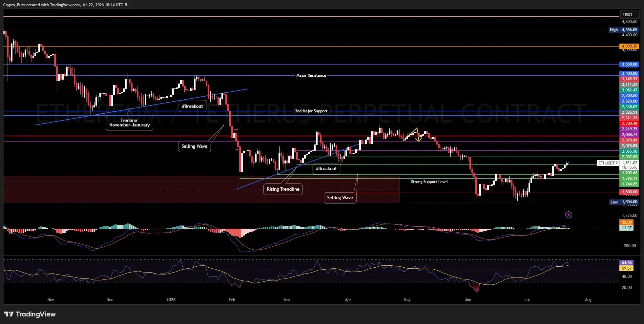Click the green 2,007.09 price tag
The width and height of the screenshot is (644, 324).
click(629, 157)
